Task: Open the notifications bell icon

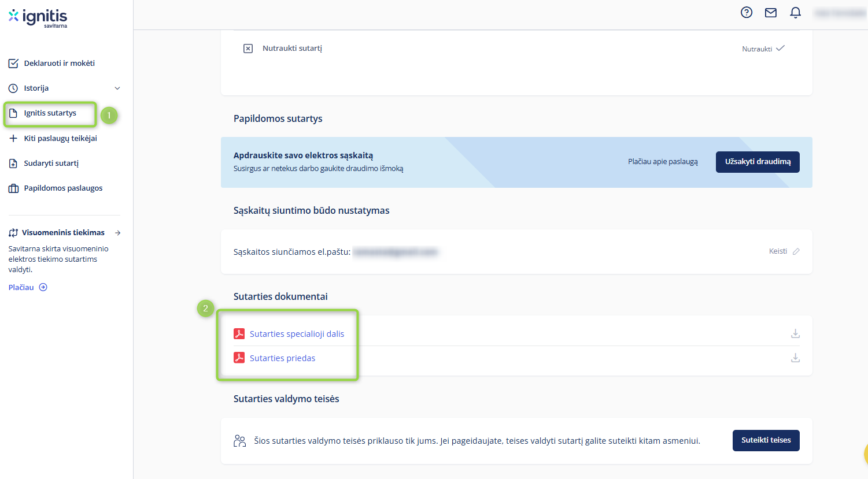Action: 796,13
